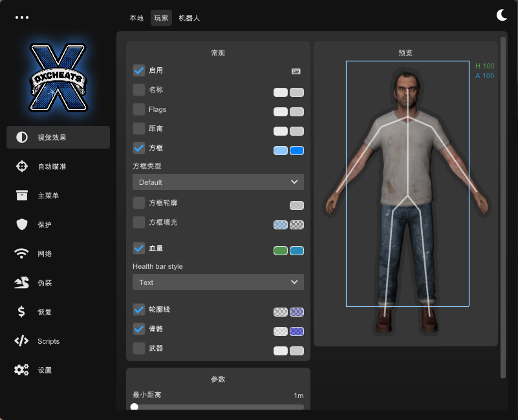
Task: Click the 'A 100' armor text in preview
Action: click(x=484, y=76)
